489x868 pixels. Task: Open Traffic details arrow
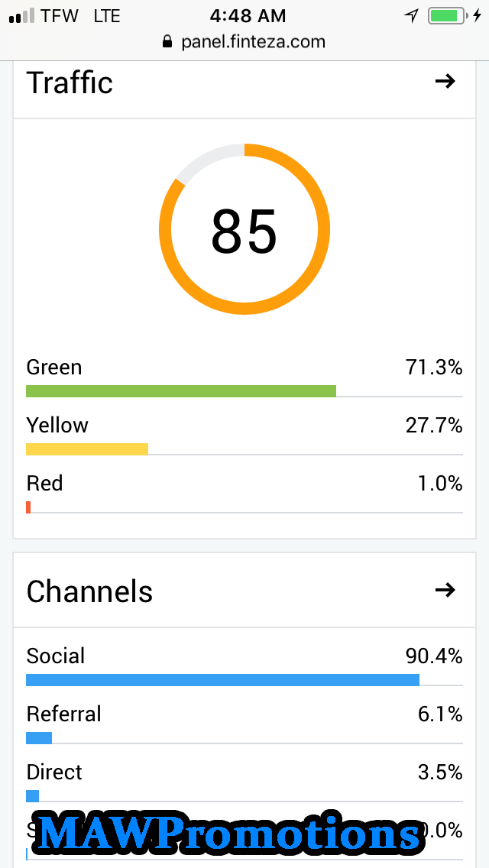445,81
